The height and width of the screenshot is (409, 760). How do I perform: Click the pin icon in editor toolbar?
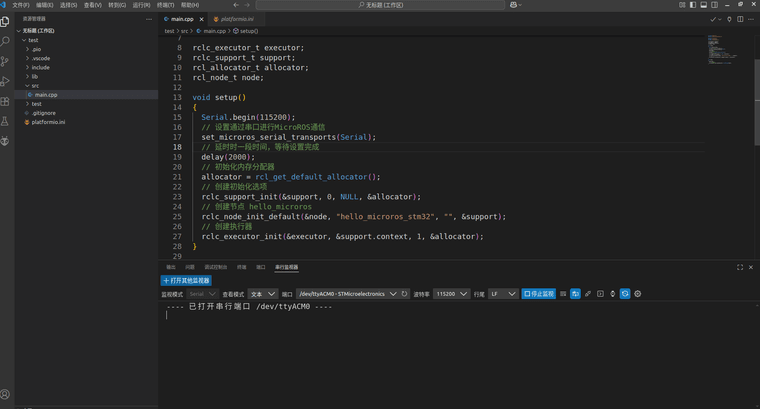click(729, 19)
